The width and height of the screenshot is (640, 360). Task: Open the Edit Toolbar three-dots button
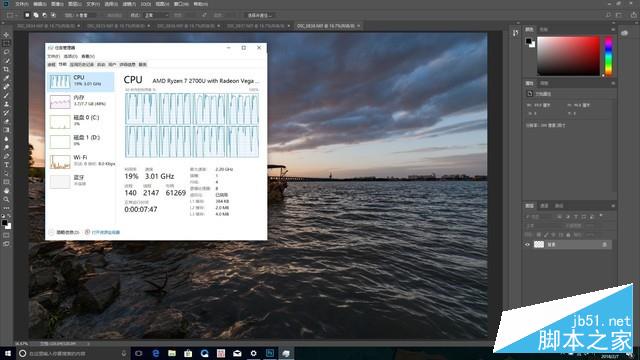[x=6, y=208]
